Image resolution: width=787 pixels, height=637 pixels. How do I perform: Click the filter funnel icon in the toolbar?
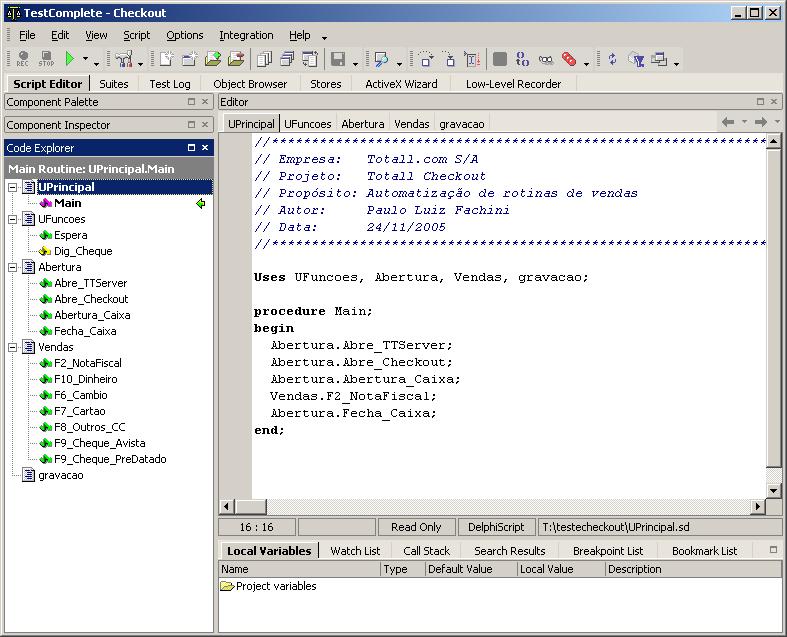pos(636,60)
